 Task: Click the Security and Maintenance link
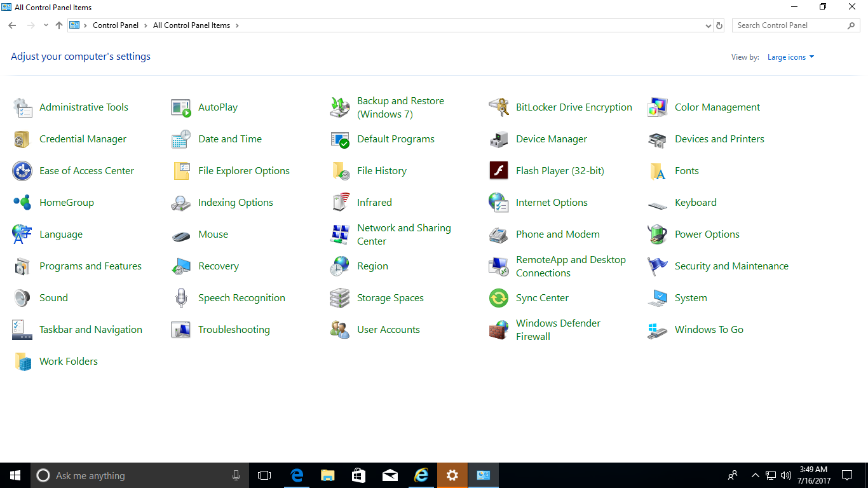point(731,266)
